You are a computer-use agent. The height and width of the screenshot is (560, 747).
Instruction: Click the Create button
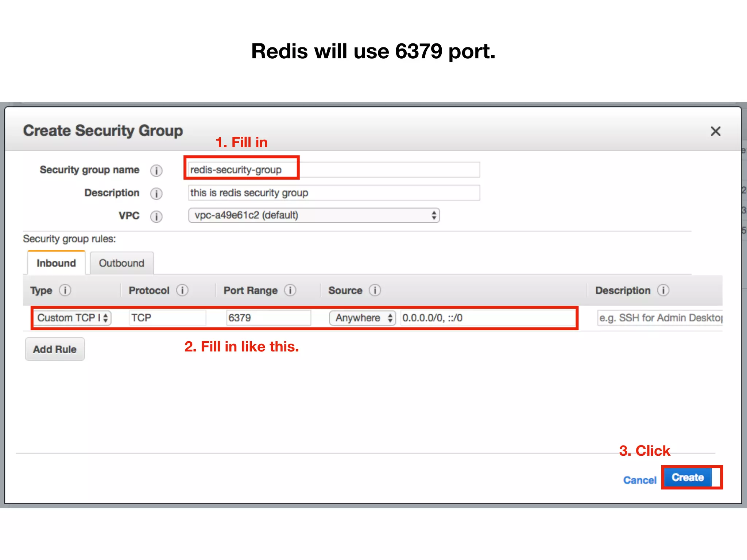688,477
